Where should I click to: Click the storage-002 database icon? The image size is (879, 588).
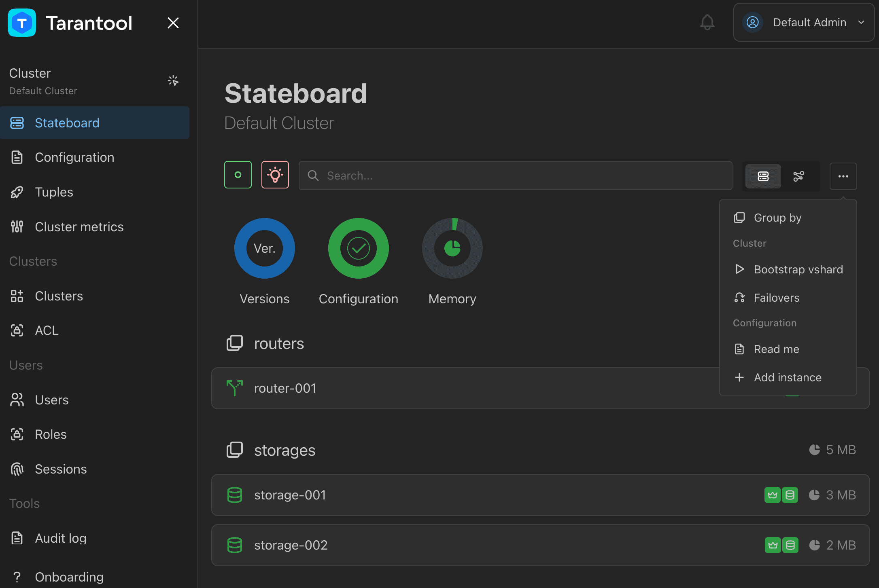(235, 545)
